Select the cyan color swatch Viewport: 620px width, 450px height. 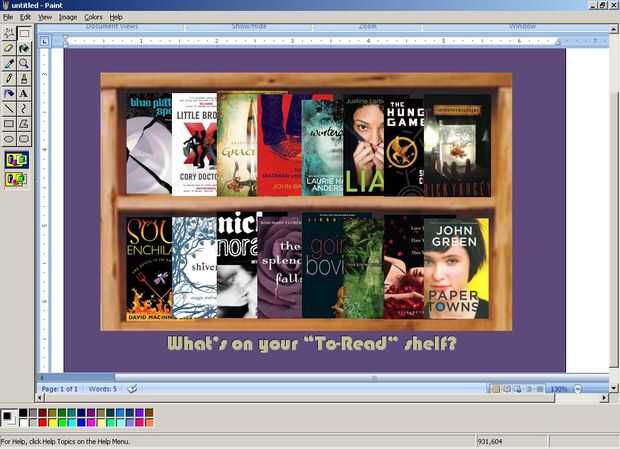click(72, 422)
